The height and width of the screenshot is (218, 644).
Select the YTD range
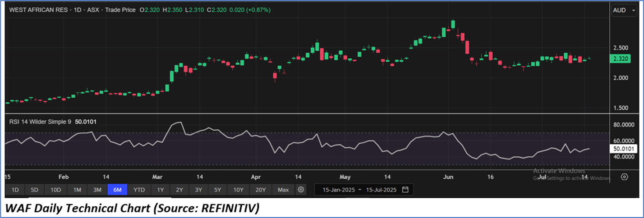tap(139, 190)
